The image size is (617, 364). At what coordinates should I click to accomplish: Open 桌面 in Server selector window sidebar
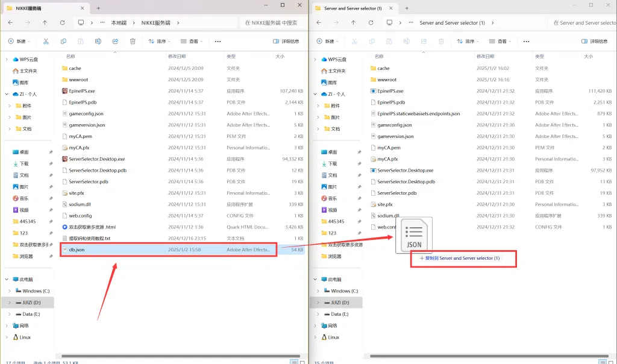pyautogui.click(x=329, y=152)
